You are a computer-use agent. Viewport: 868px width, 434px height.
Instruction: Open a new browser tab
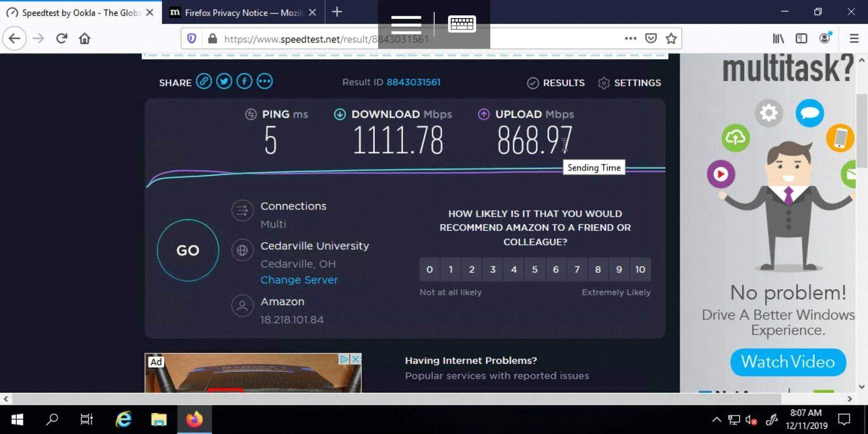pos(337,12)
